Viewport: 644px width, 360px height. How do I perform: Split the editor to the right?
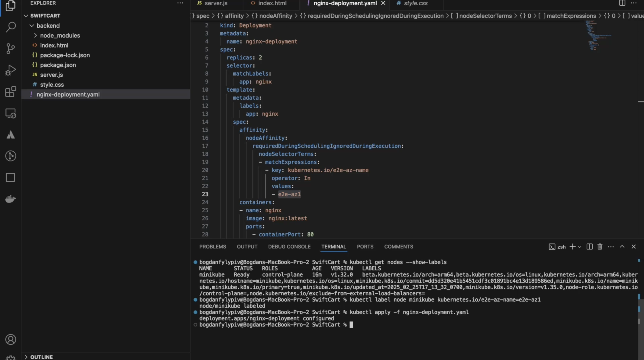click(622, 3)
